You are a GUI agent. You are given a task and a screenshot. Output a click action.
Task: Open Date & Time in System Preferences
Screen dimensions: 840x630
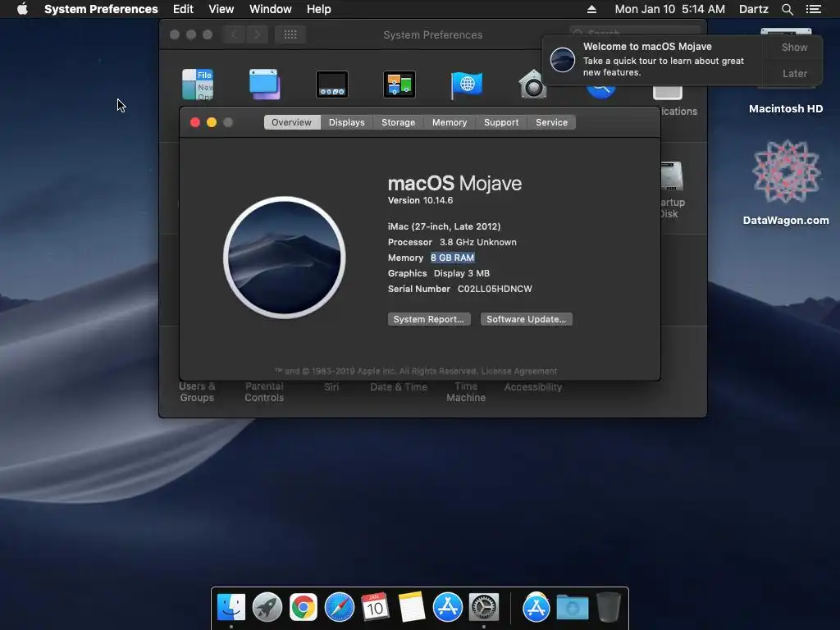(399, 387)
